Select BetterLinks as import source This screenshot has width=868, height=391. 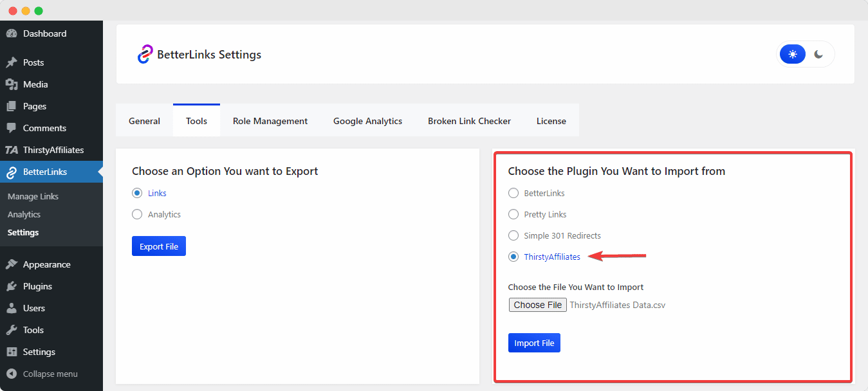point(513,193)
